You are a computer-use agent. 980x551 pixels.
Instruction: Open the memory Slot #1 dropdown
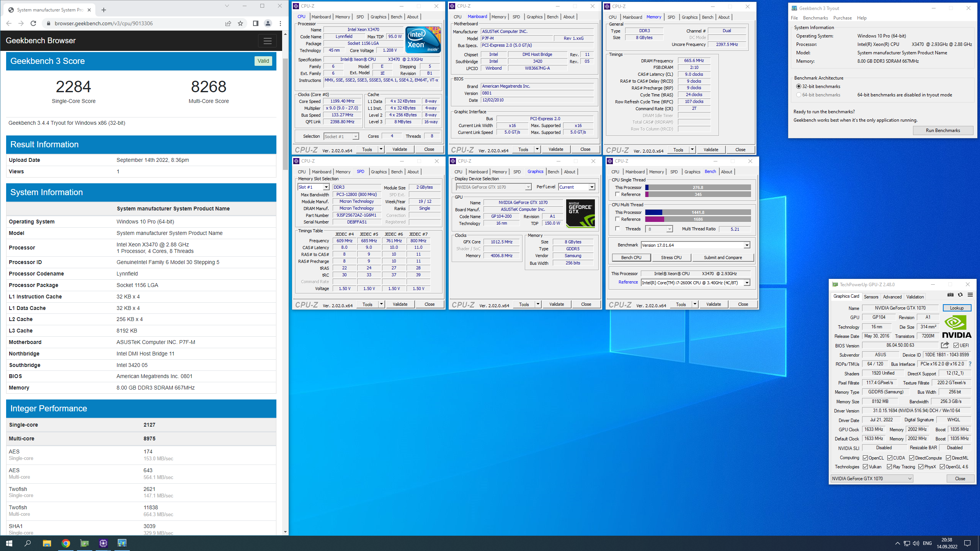coord(313,187)
